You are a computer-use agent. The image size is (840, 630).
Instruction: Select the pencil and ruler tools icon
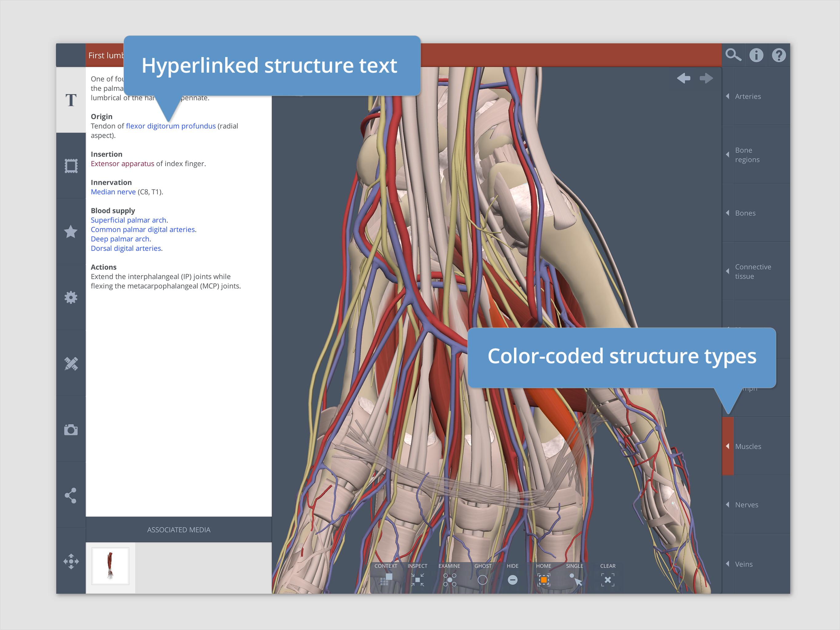pos(71,364)
